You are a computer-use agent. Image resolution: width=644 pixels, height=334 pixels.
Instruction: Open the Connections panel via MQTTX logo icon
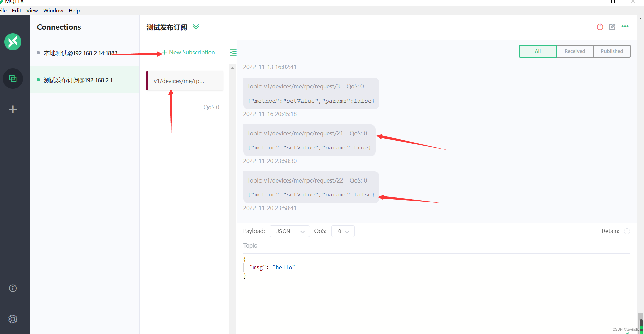[12, 42]
